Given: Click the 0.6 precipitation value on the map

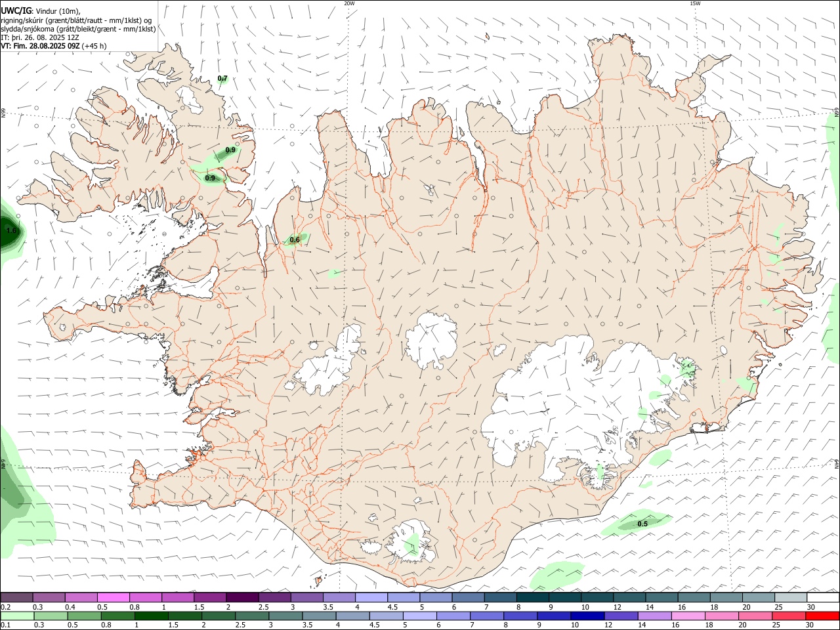Looking at the screenshot, I should 295,240.
